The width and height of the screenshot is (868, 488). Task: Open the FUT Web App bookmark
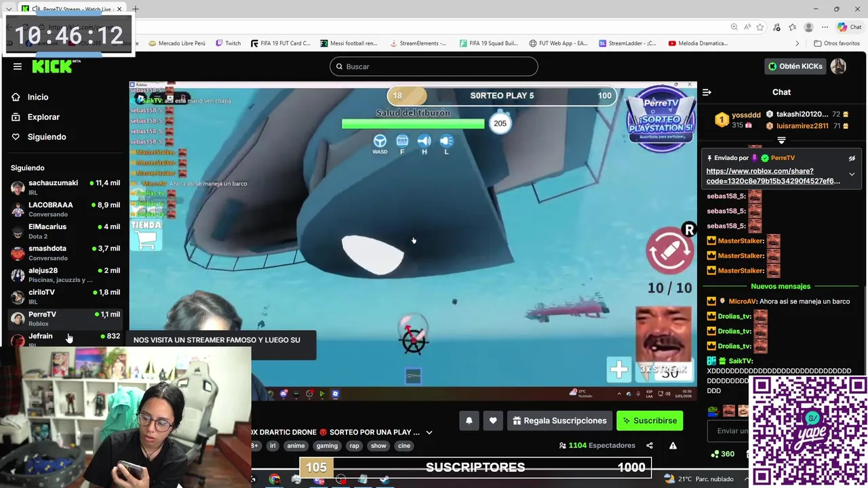click(x=559, y=43)
